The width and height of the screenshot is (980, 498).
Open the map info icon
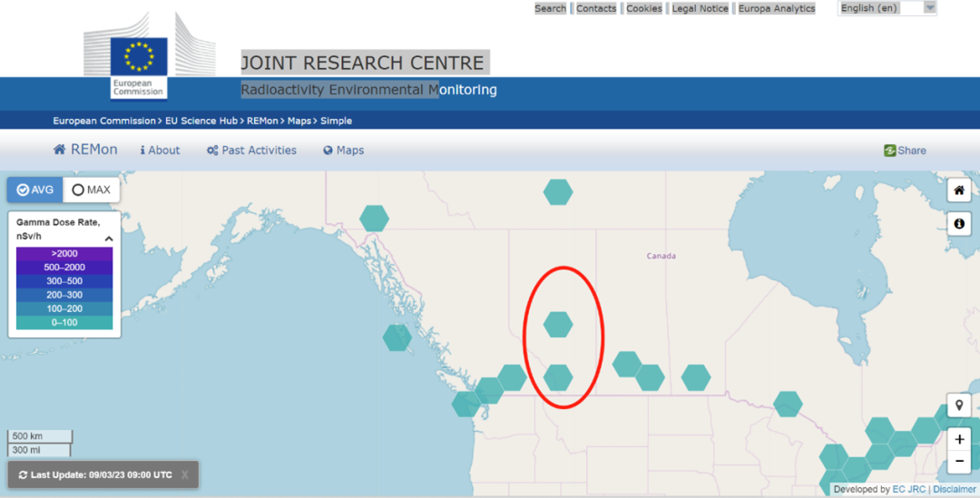pos(959,224)
